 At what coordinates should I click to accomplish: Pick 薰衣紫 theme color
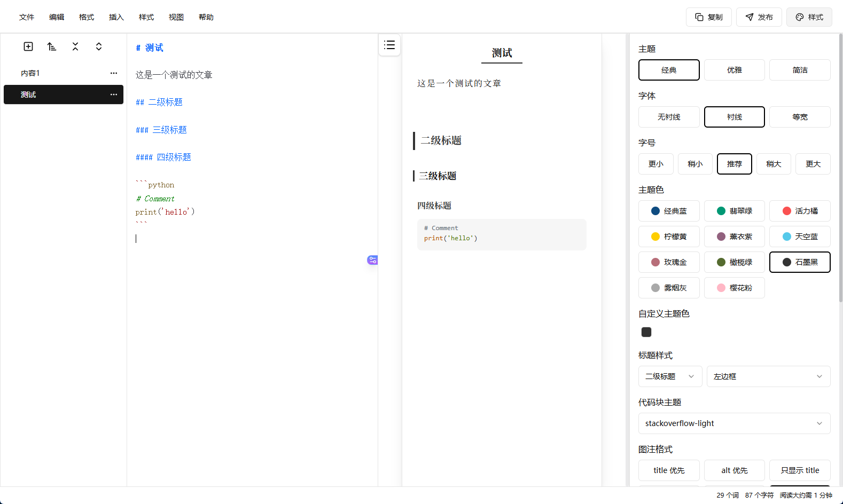pos(735,237)
